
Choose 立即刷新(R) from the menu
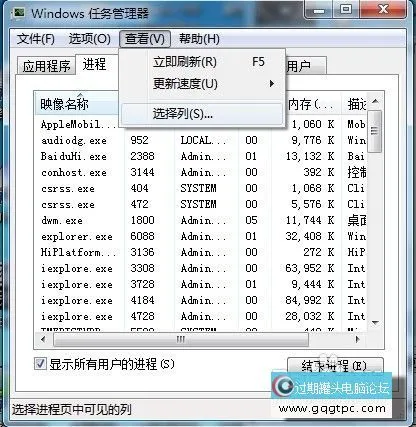click(202, 62)
